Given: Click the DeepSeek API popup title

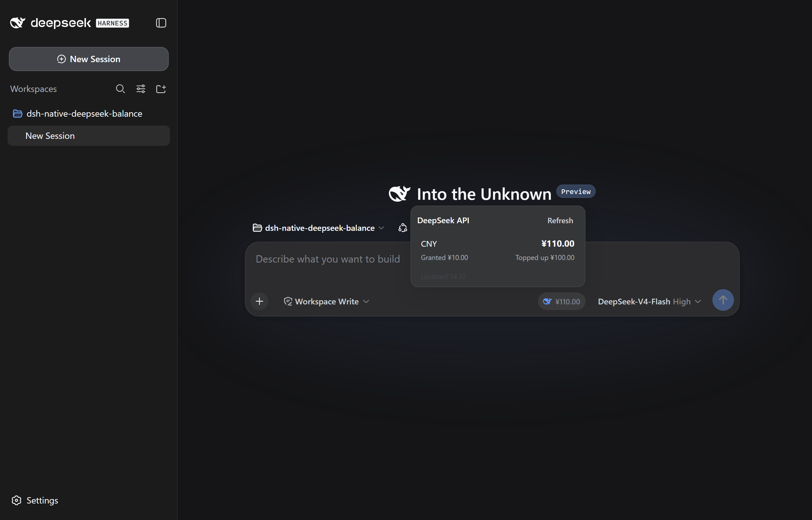Looking at the screenshot, I should click(x=443, y=220).
